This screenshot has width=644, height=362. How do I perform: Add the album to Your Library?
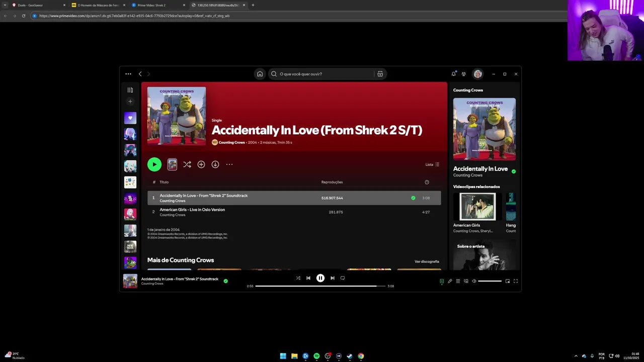[201, 164]
